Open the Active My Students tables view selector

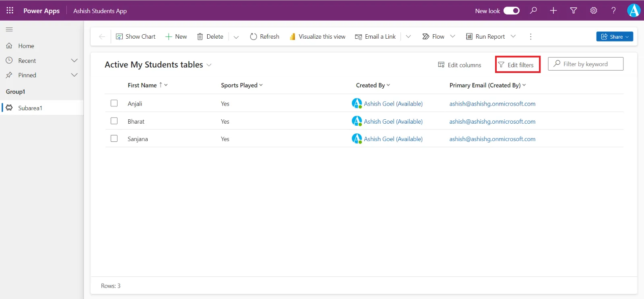pos(158,65)
